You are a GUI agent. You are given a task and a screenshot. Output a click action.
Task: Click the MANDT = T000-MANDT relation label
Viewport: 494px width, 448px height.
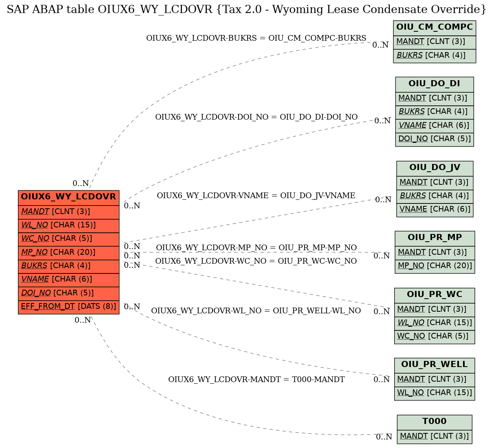click(256, 380)
